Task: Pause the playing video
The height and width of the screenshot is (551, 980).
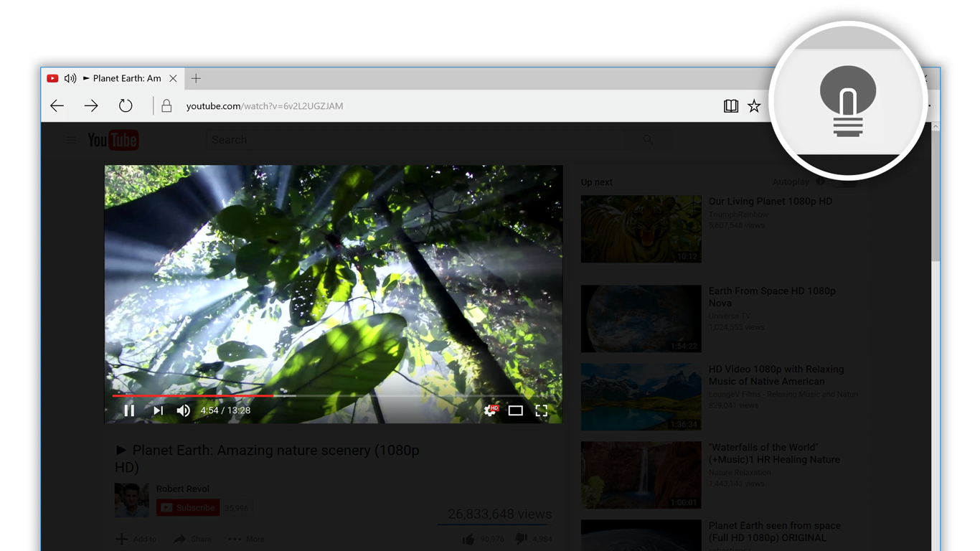Action: [130, 410]
